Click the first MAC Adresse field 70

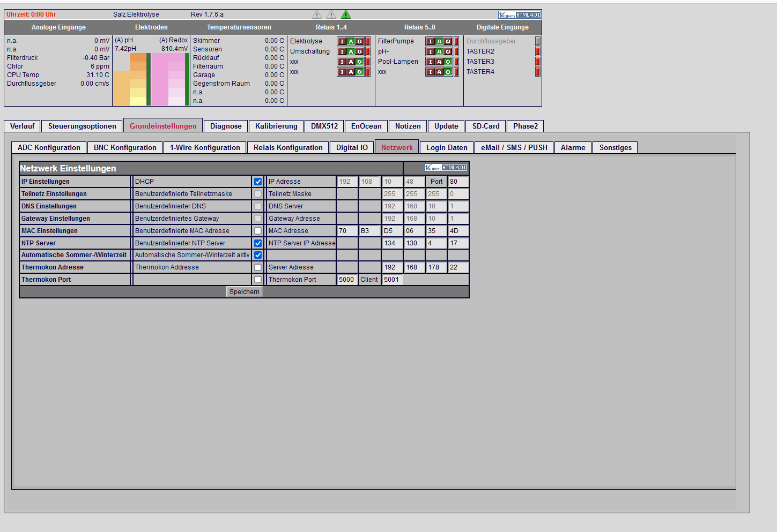click(x=347, y=231)
